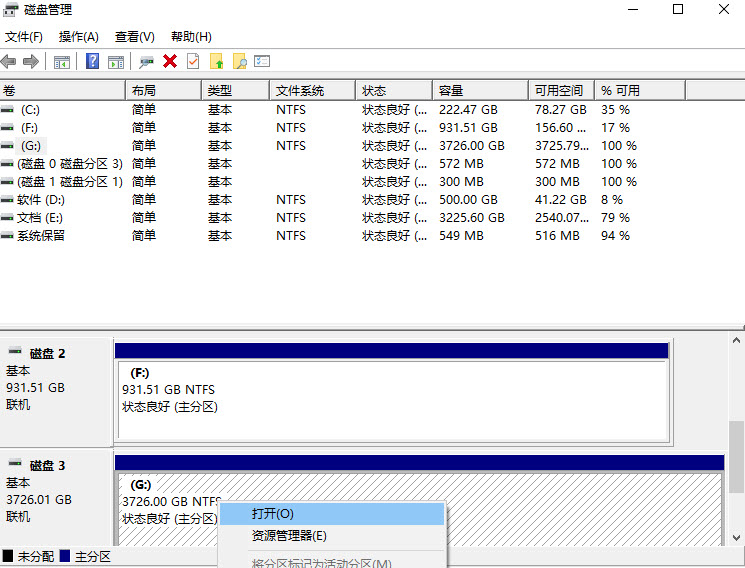Select the 软件 (D:) volume row
The width and height of the screenshot is (745, 568).
pos(40,200)
